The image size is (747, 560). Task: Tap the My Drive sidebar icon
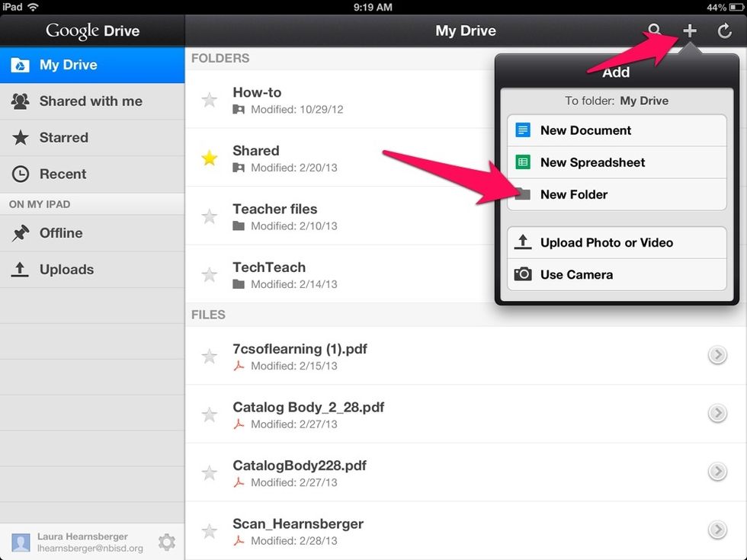pos(20,65)
